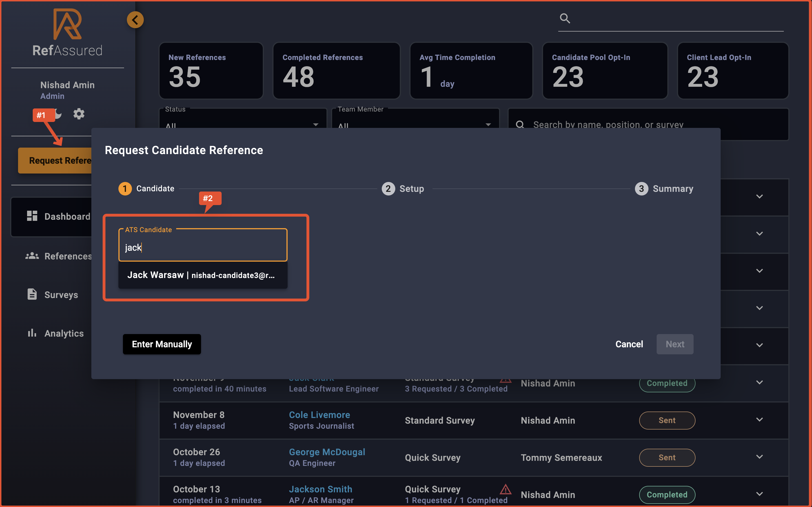This screenshot has height=507, width=812.
Task: Open Analytics via the bar chart icon
Action: (32, 333)
